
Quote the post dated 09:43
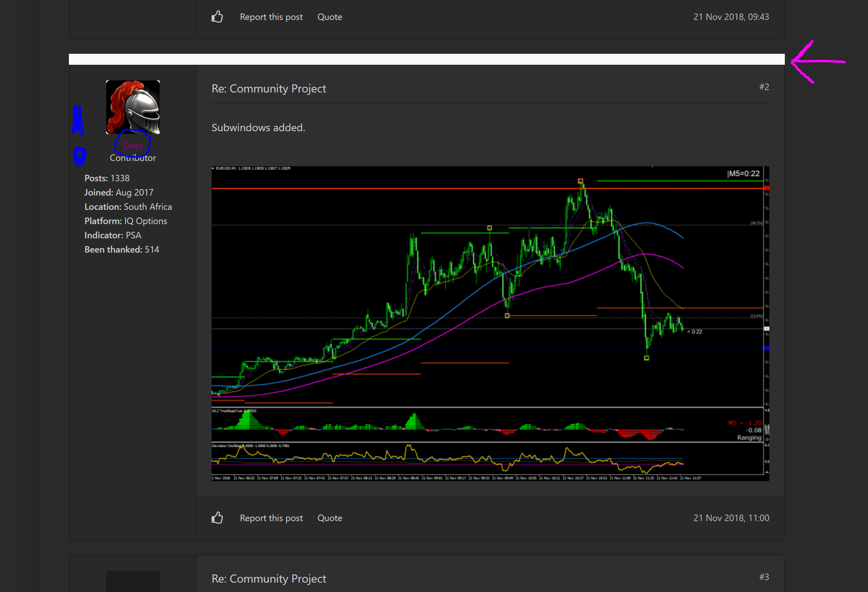(x=329, y=17)
